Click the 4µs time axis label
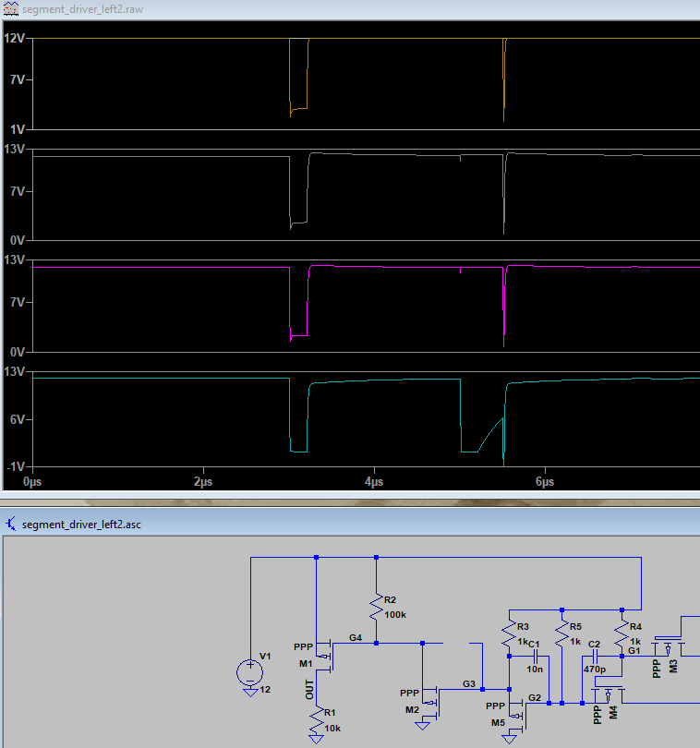Viewport: 700px width, 748px height. coord(374,482)
